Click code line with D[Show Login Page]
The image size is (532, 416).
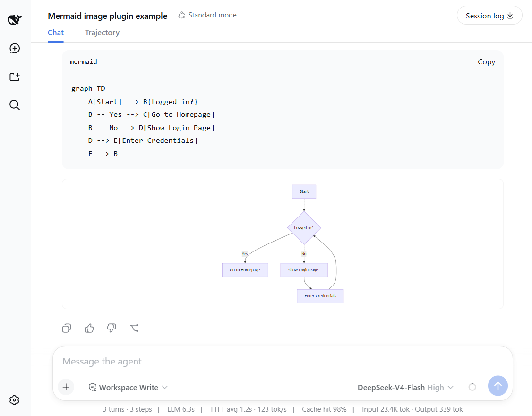point(151,128)
